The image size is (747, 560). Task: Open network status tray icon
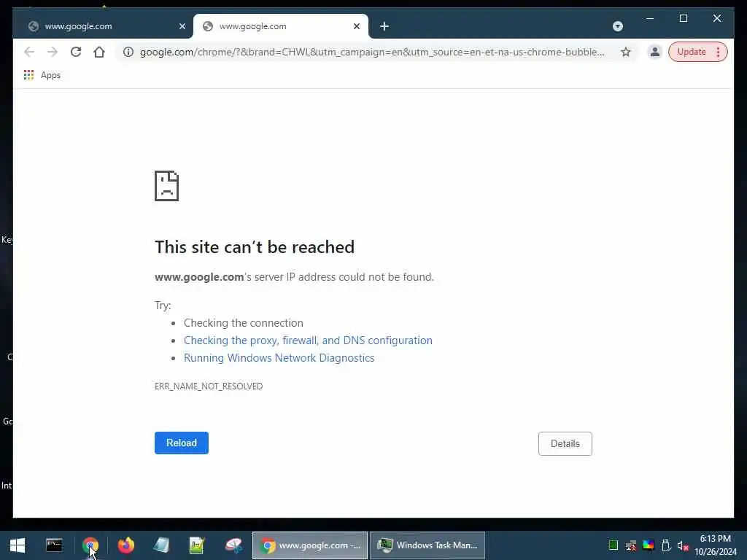click(x=631, y=545)
